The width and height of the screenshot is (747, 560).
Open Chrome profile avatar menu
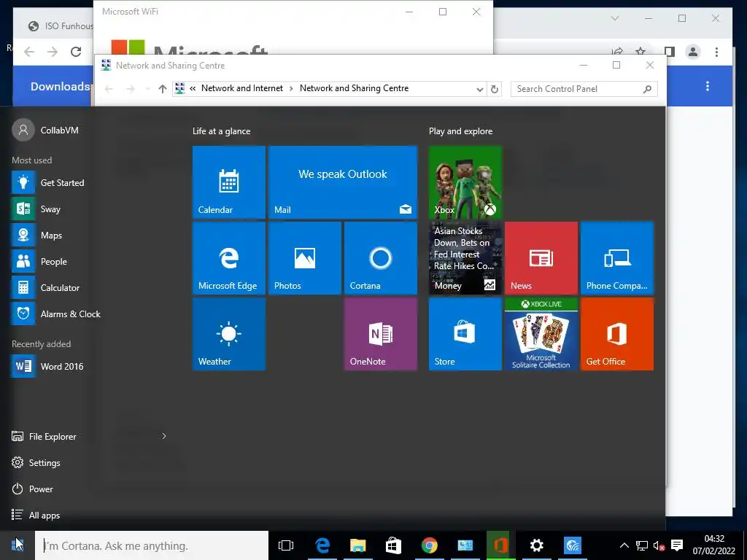click(x=693, y=52)
